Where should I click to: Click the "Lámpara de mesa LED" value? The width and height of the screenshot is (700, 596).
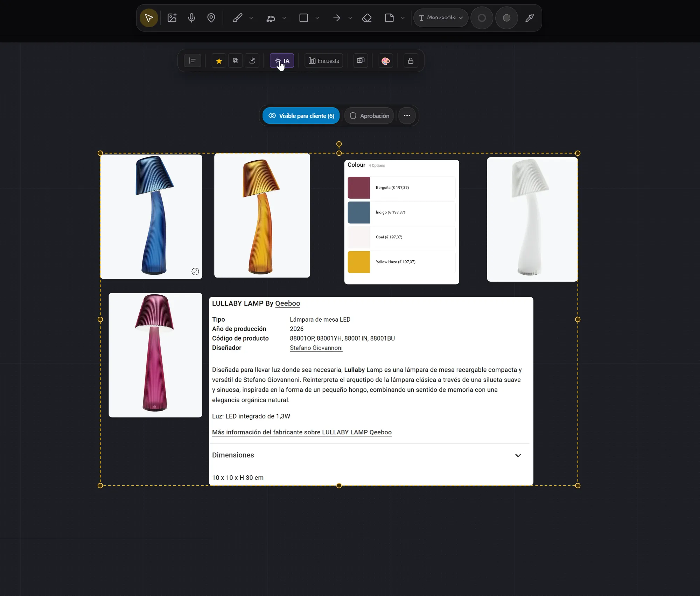coord(320,320)
